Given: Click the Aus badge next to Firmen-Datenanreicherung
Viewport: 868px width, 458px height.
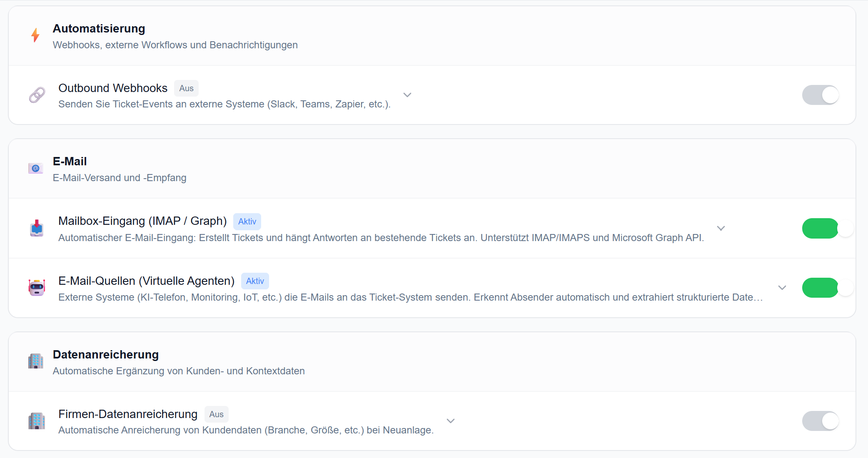Looking at the screenshot, I should point(217,414).
